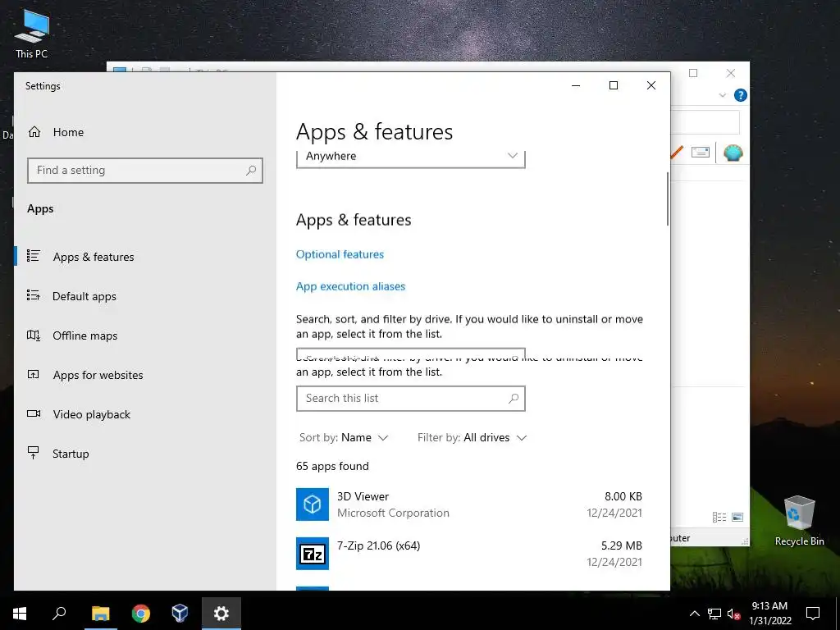The image size is (840, 630).
Task: Click 7-Zip 21.06 (x64) entry text
Action: tap(378, 546)
